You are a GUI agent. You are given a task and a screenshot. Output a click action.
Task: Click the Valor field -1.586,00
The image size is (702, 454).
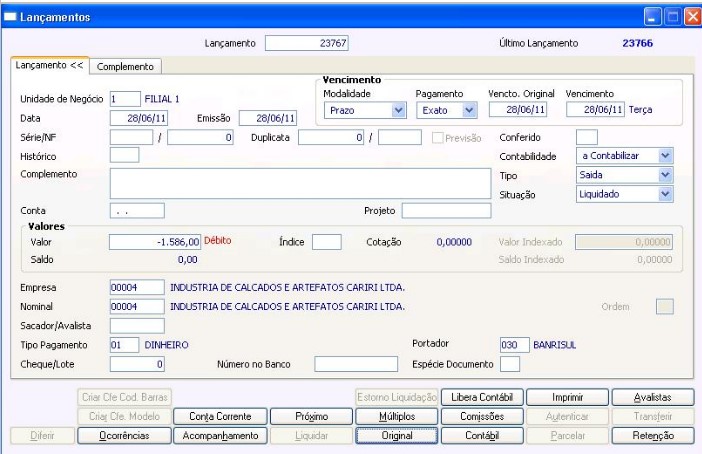[155, 242]
